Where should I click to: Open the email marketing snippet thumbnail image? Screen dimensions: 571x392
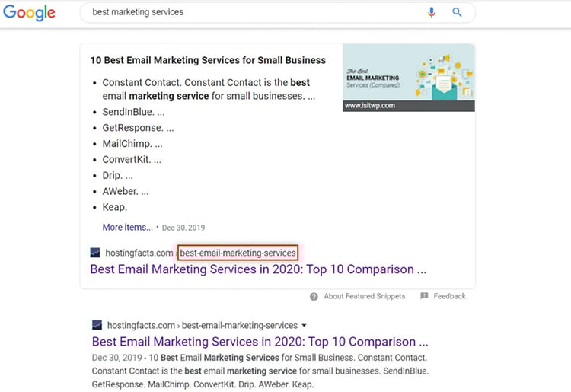[408, 72]
